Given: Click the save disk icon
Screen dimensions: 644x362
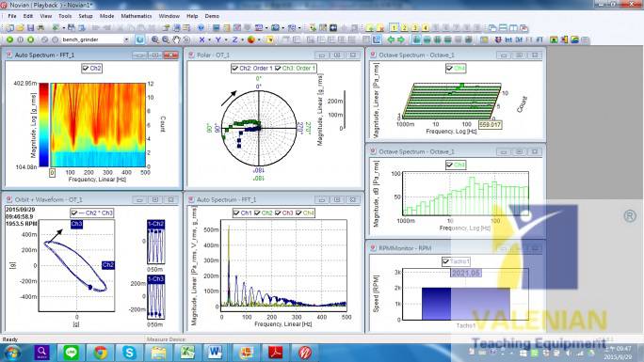Looking at the screenshot, I should (30, 28).
